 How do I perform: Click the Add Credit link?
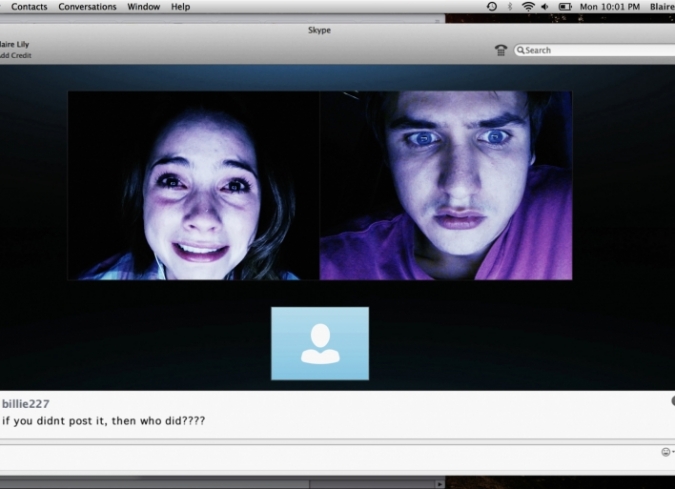pyautogui.click(x=15, y=56)
